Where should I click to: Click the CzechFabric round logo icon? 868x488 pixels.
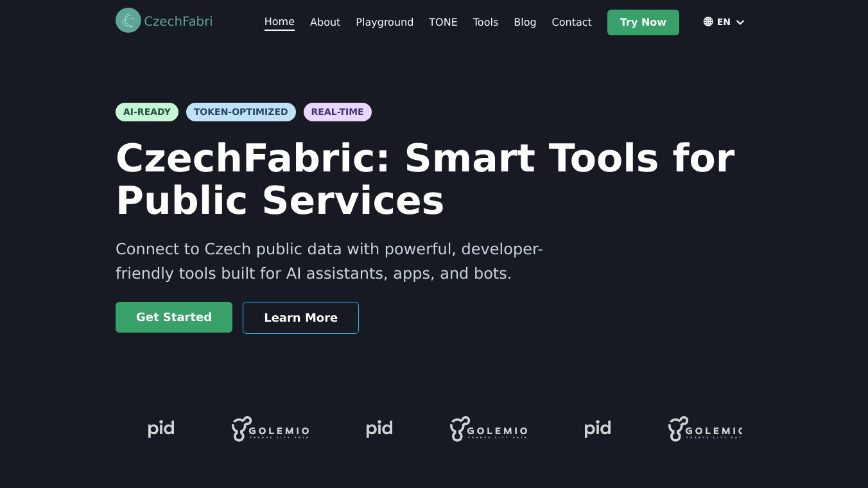tap(128, 21)
